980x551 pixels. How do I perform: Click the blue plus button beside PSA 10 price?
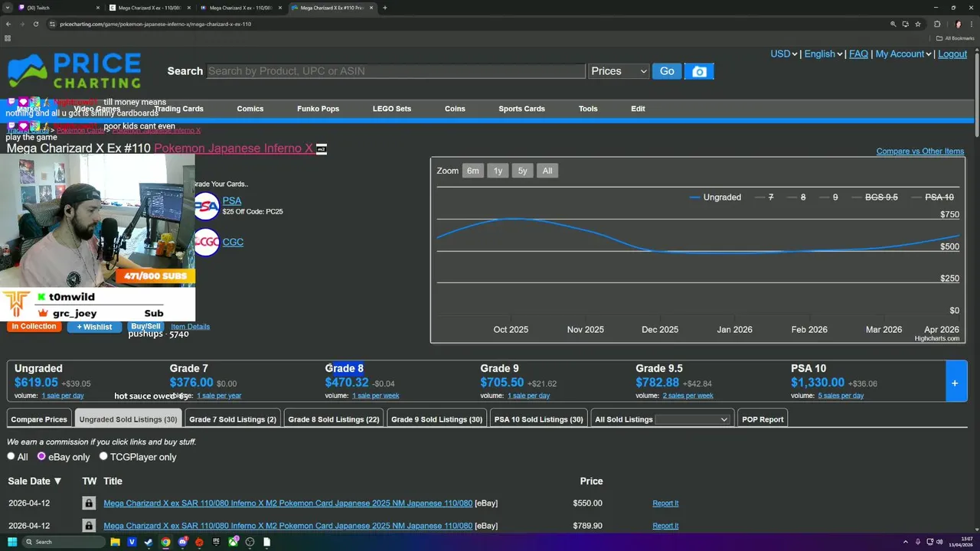(955, 382)
